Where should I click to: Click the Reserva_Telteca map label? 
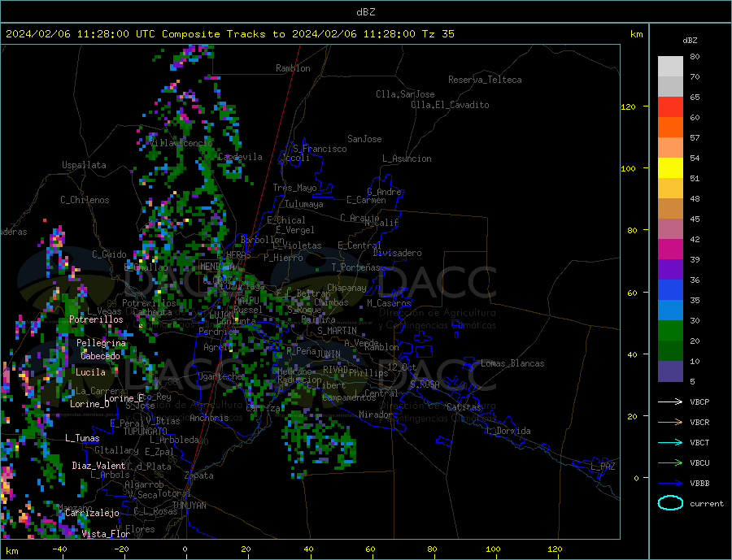click(485, 80)
